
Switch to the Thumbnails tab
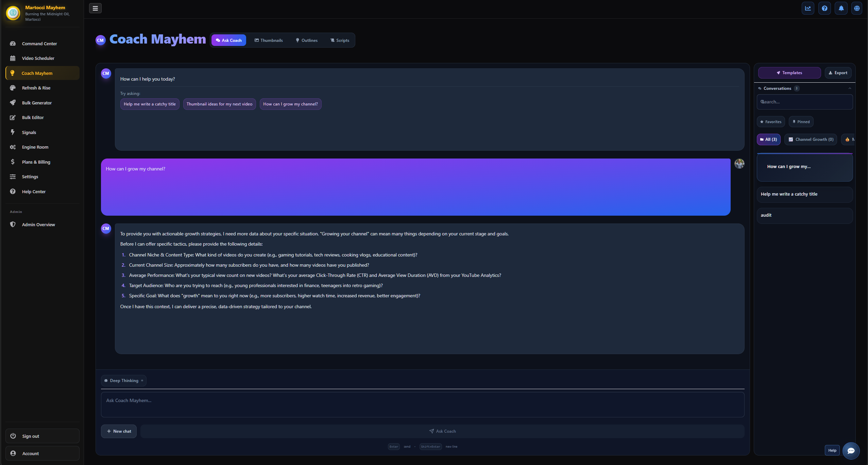click(x=268, y=40)
